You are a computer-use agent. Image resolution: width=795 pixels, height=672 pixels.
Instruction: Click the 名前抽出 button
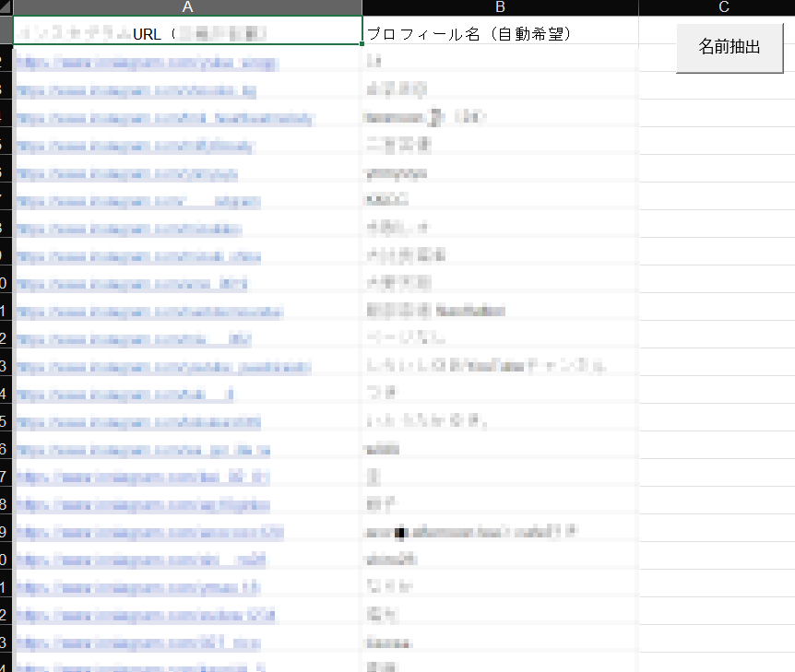[x=730, y=48]
